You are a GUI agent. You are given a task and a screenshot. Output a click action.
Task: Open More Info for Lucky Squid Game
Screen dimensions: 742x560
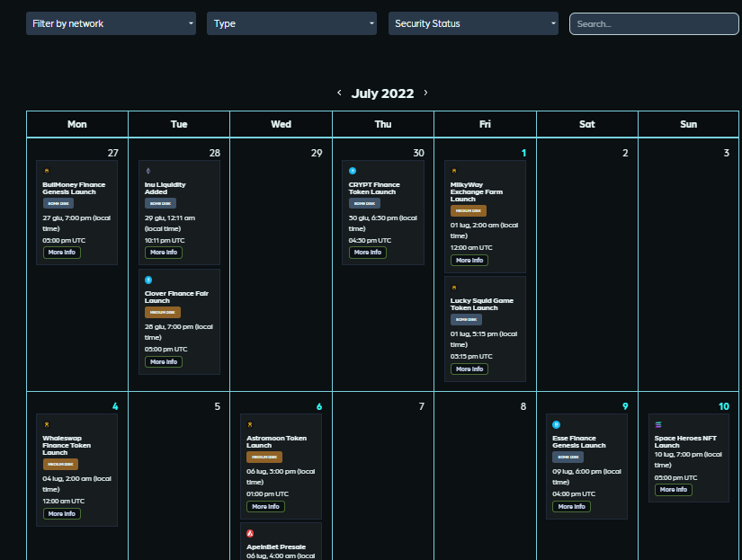pos(469,369)
